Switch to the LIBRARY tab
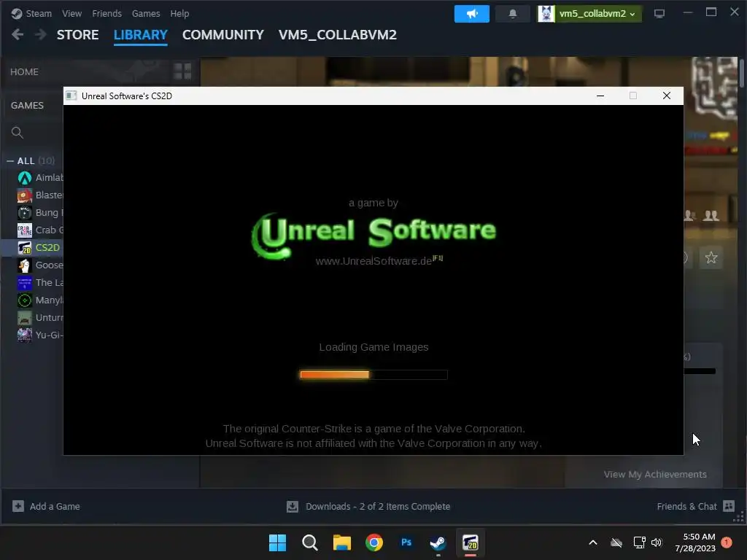Image resolution: width=747 pixels, height=560 pixels. click(141, 35)
